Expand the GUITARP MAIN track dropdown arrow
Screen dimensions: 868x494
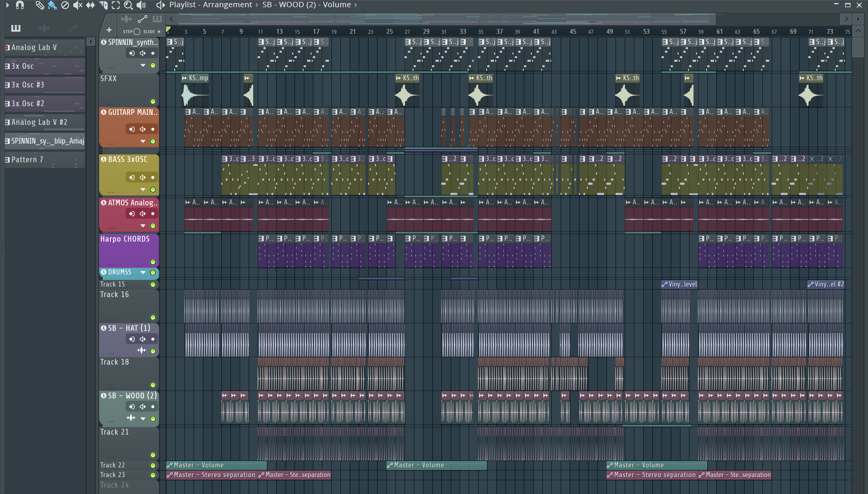[x=143, y=141]
